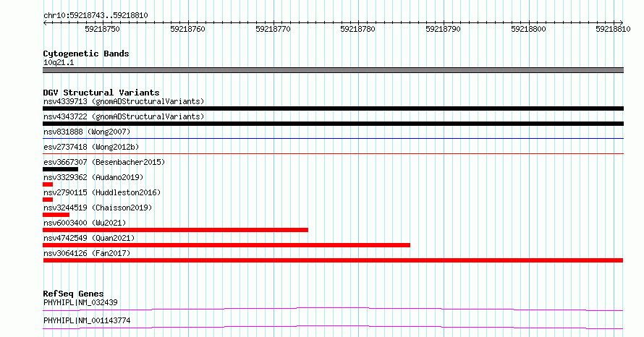Click the 59218790 ruler position
Viewport: 644px width, 337px height.
(443, 29)
